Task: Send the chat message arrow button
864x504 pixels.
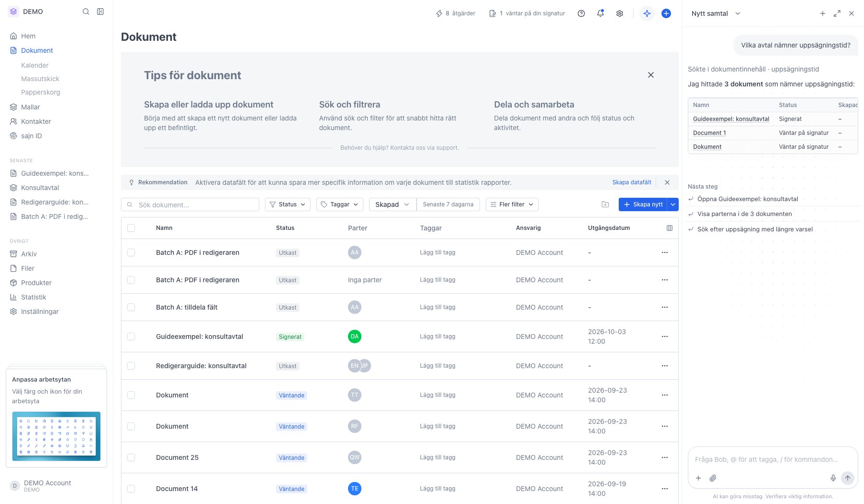Action: [x=848, y=478]
